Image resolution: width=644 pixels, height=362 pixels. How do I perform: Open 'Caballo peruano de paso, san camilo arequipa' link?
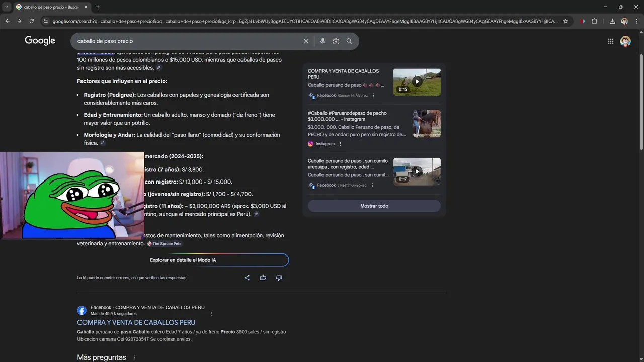348,164
